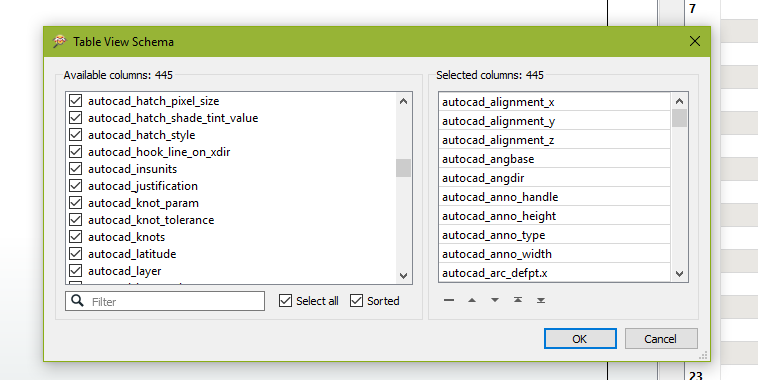758x380 pixels.
Task: Select autocad_angdir in Selected columns
Action: (554, 178)
